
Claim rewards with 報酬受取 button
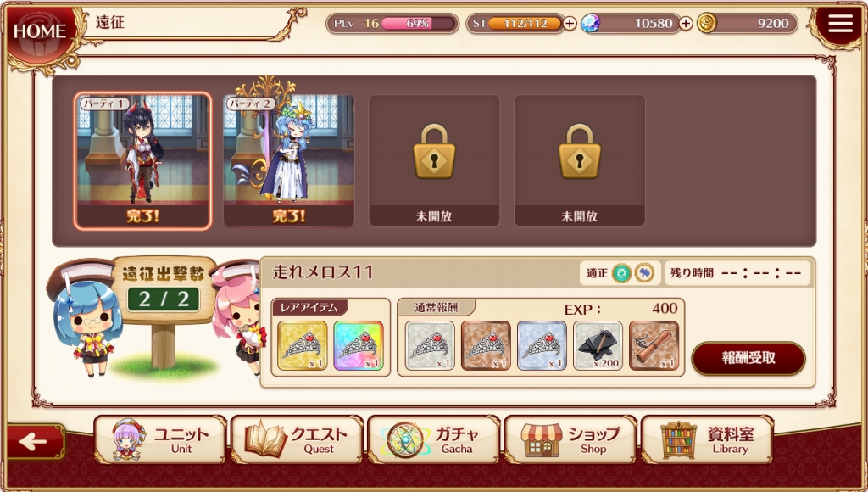(748, 359)
